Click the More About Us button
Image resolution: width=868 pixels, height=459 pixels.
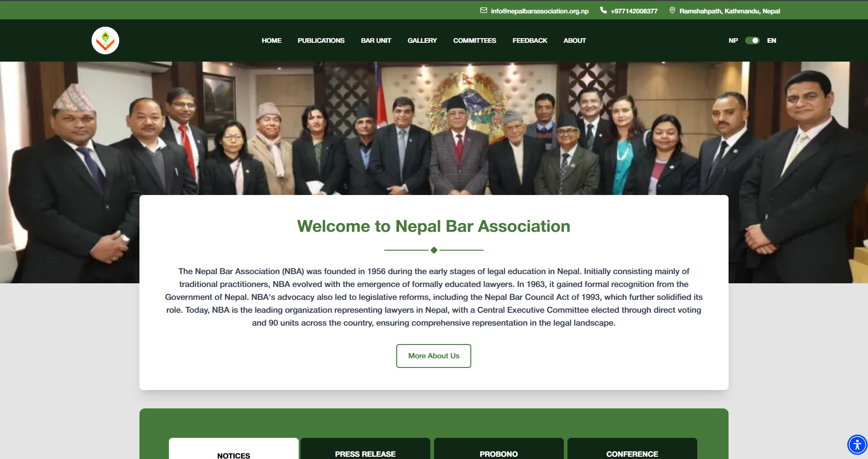[x=433, y=356]
